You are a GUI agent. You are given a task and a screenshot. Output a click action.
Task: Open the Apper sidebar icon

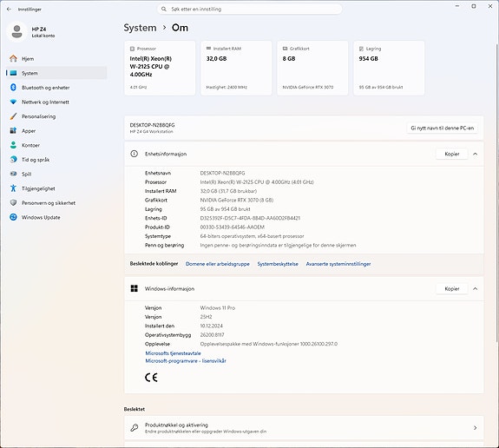click(x=13, y=130)
